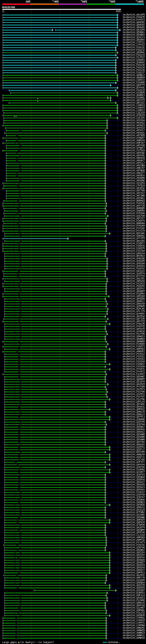Select the UniRef100_A7Y7F5 label
This screenshot has width=146, height=644.
(134, 238)
